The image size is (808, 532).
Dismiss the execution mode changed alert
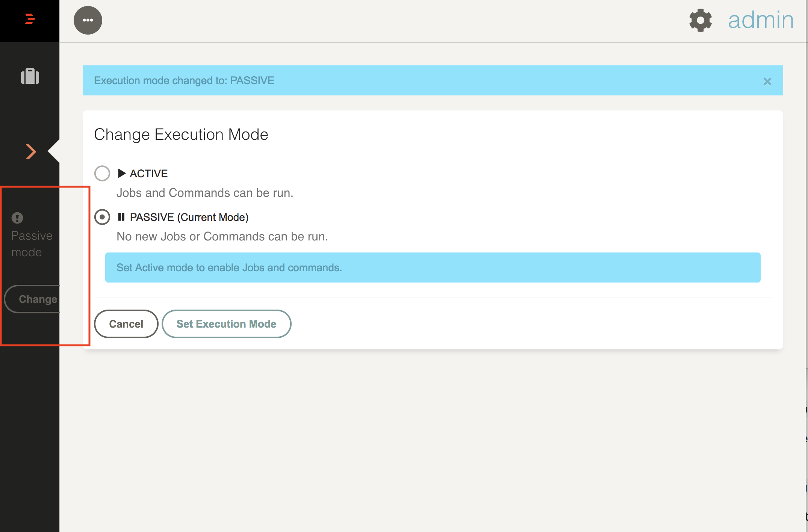click(x=767, y=81)
